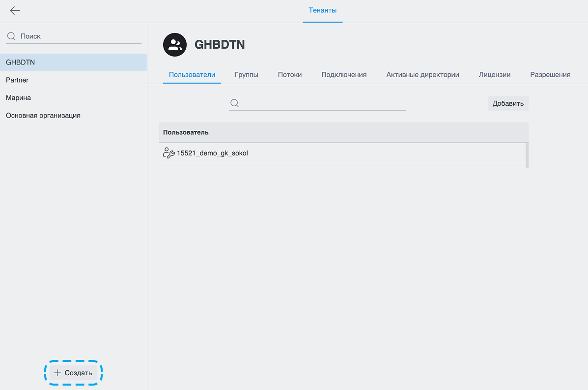The image size is (588, 390).
Task: Switch to the Активные директории tab
Action: pos(422,75)
